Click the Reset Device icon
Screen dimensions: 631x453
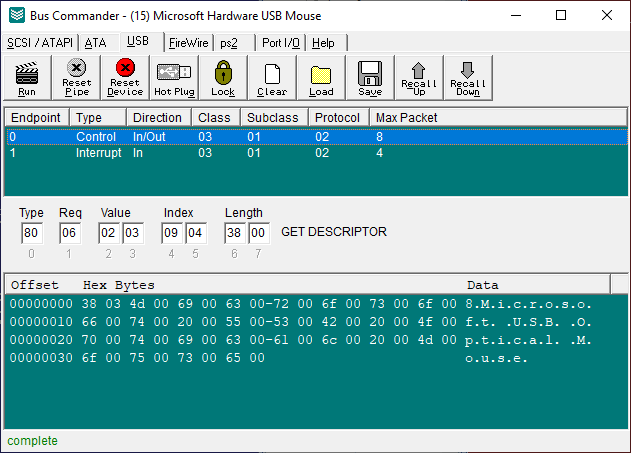point(125,78)
